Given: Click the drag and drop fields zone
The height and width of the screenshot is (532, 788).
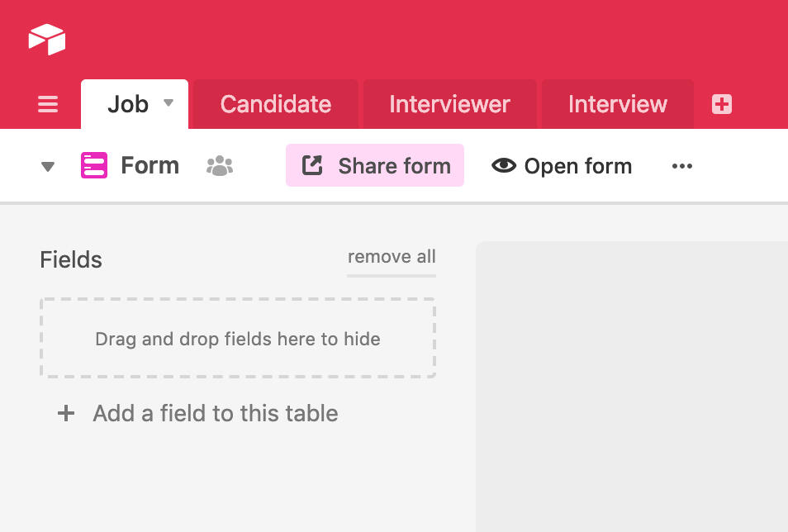Looking at the screenshot, I should click(x=238, y=339).
